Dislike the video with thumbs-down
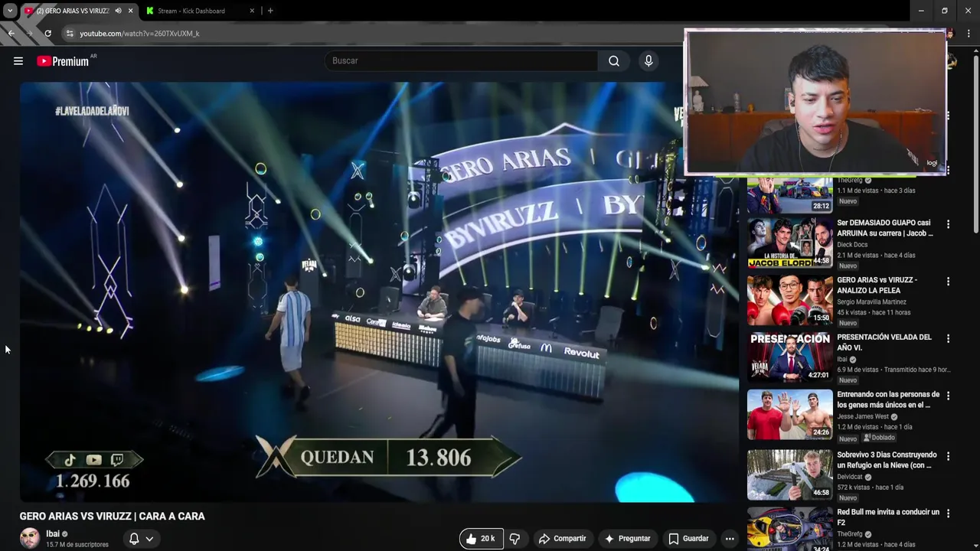Screen dimensions: 980x551 (514, 539)
